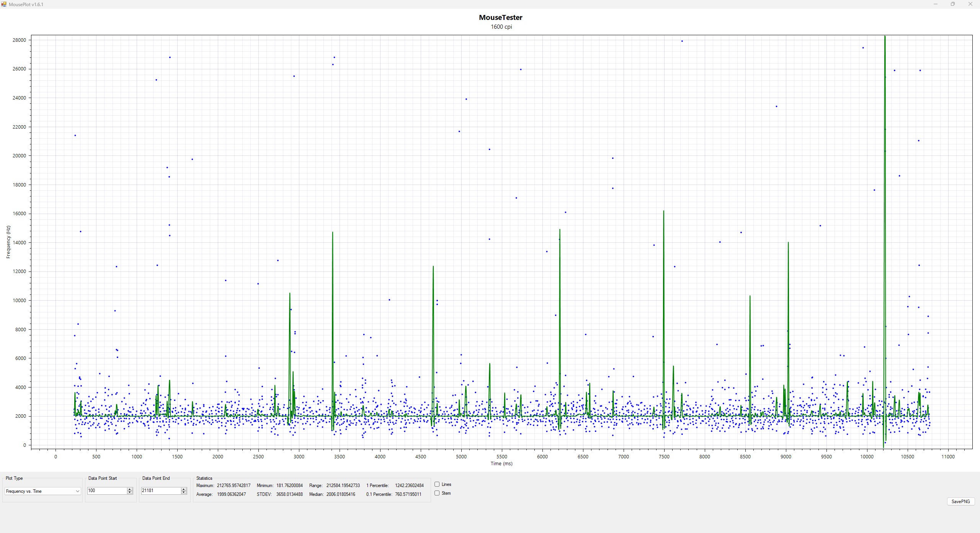Click the Frequency (Hz) axis label

[x=8, y=242]
